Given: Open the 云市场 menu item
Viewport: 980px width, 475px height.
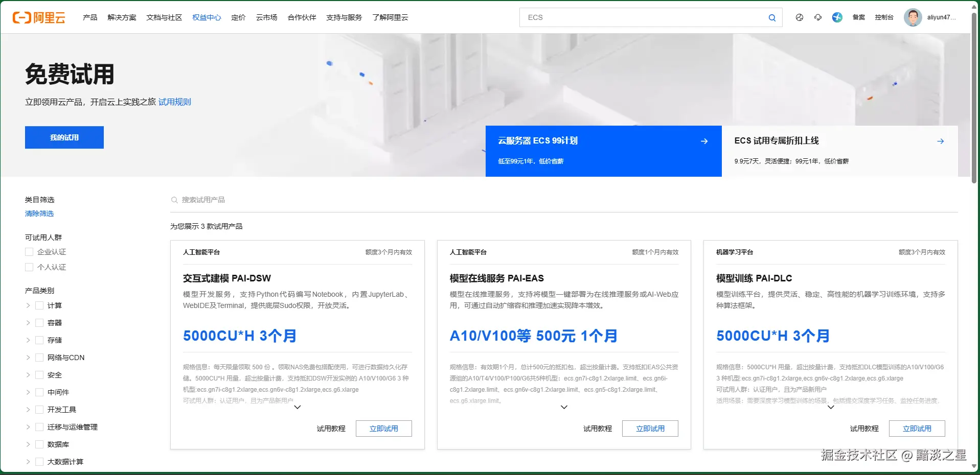Looking at the screenshot, I should point(266,17).
